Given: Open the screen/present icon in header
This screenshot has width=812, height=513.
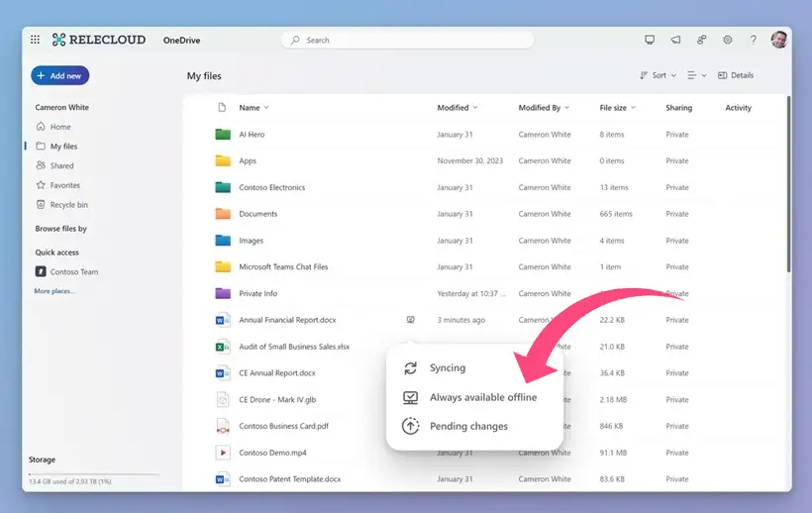Looking at the screenshot, I should [x=650, y=40].
